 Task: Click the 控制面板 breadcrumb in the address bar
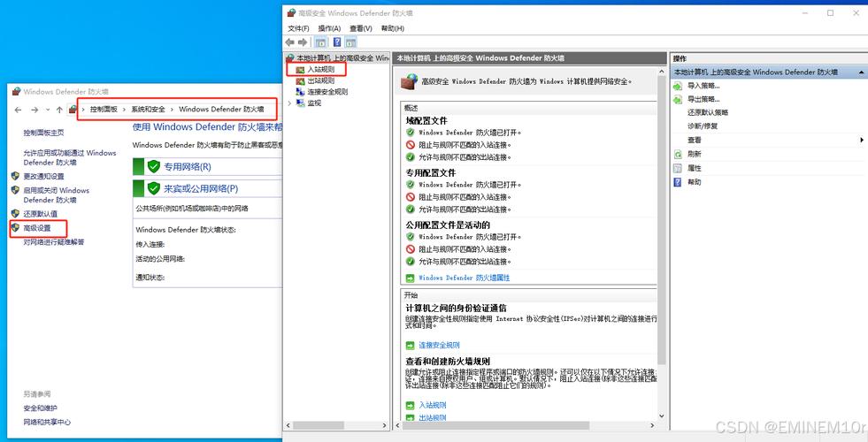tap(104, 110)
